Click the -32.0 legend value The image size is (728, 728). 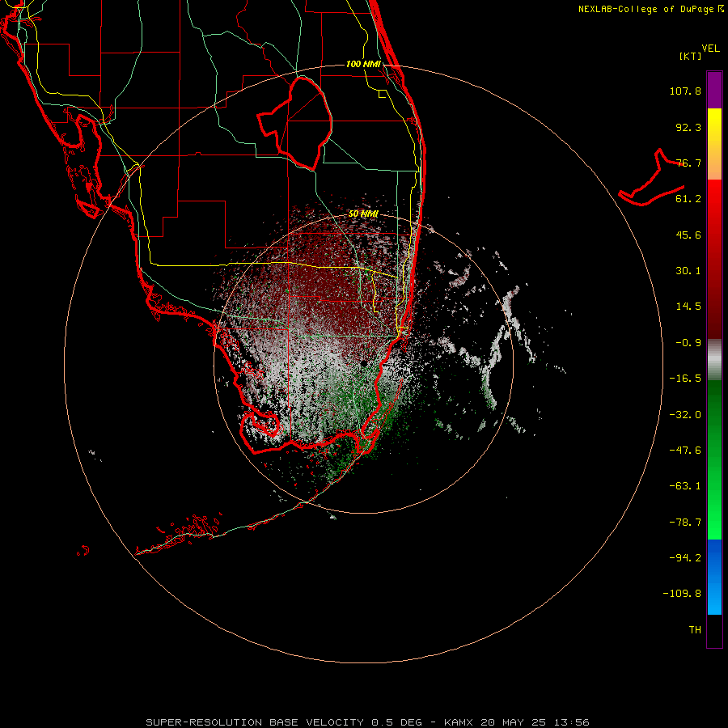[x=685, y=415]
